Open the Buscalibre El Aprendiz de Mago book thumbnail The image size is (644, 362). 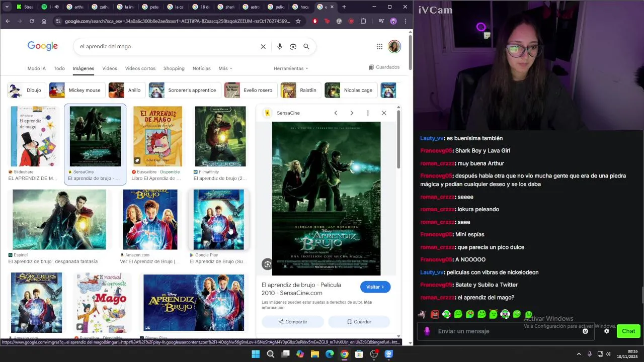(x=157, y=136)
